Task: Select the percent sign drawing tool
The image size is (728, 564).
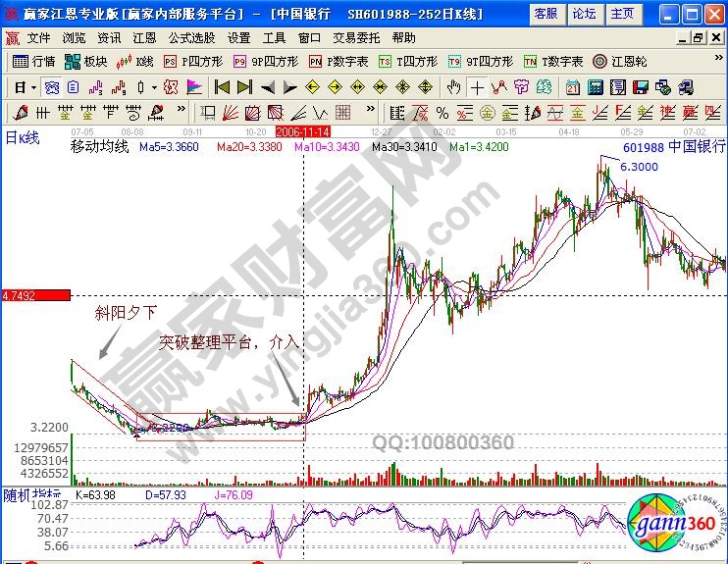Action: tap(442, 112)
